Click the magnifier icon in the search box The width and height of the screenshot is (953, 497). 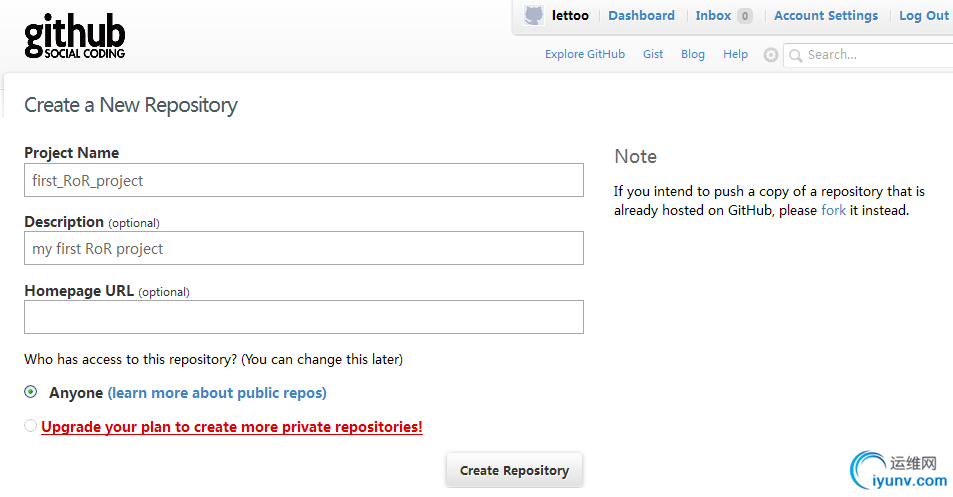pyautogui.click(x=796, y=55)
